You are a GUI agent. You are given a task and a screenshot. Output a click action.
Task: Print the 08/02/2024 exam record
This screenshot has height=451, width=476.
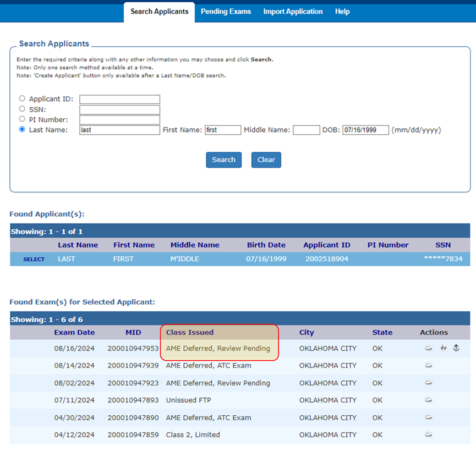pyautogui.click(x=428, y=383)
